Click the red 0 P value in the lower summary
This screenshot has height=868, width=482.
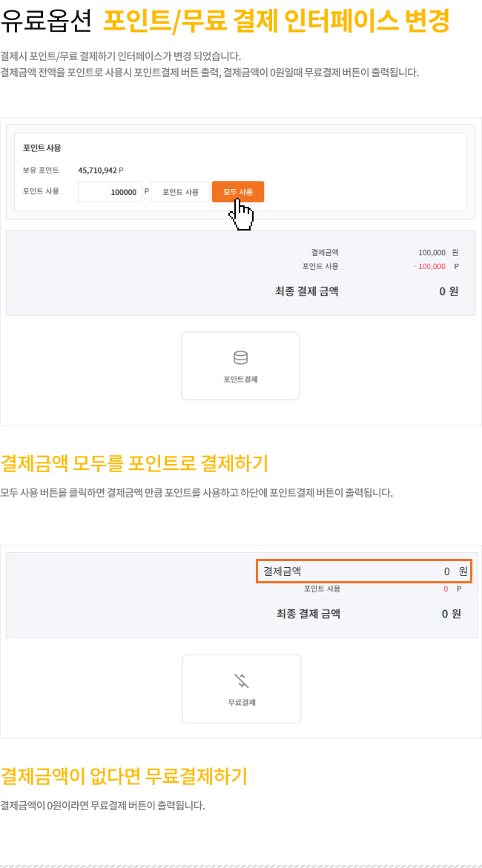coord(452,589)
